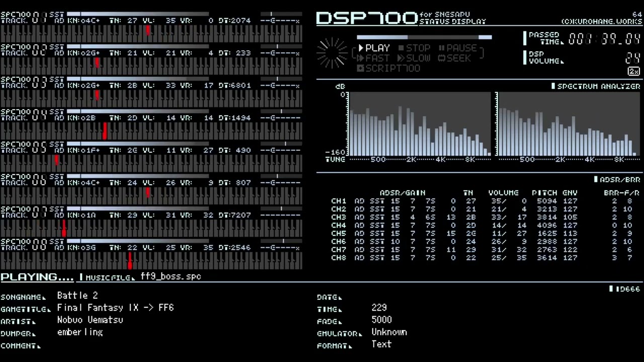This screenshot has width=644, height=362.
Task: Click the CH4 row label
Action: (x=339, y=225)
